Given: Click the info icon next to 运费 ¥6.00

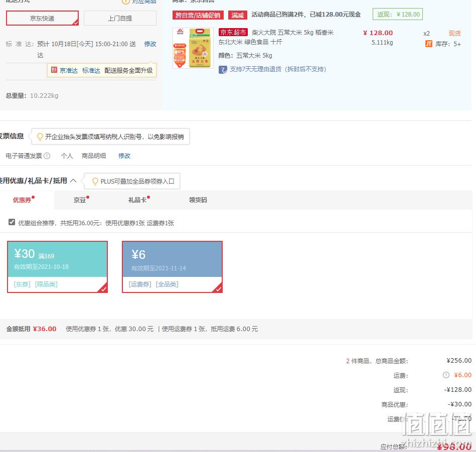Looking at the screenshot, I should coord(446,375).
